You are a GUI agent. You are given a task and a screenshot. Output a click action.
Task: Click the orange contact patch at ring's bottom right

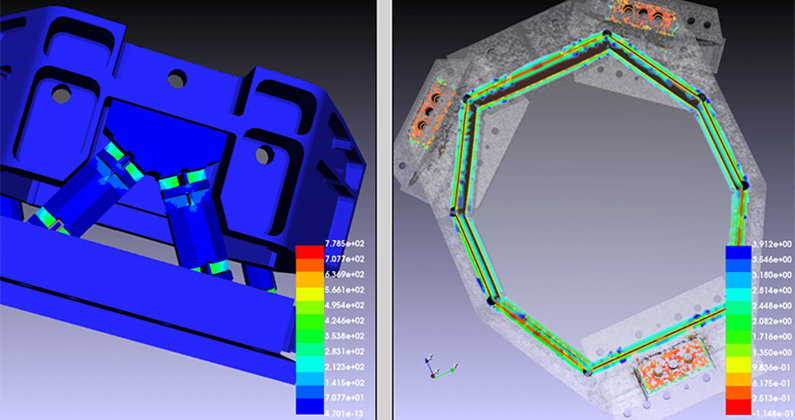click(672, 367)
